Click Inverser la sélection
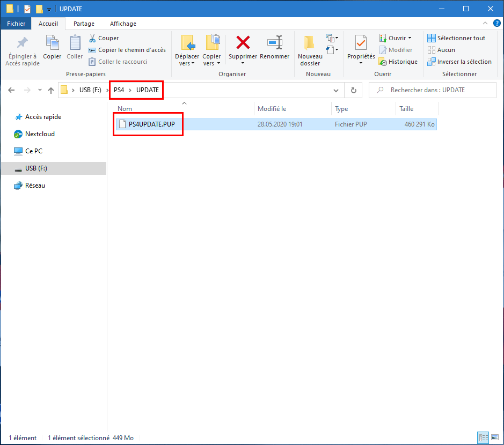 pos(459,62)
